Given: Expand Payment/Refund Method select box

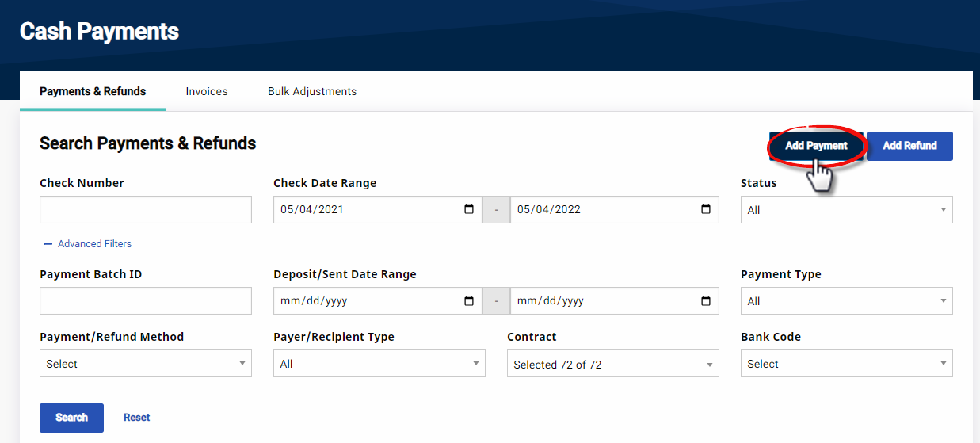Looking at the screenshot, I should pos(145,364).
